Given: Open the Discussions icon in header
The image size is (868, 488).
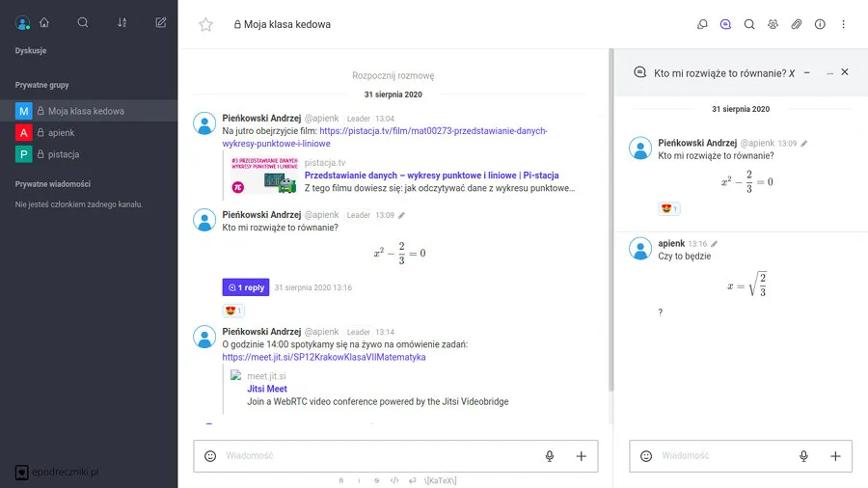Looking at the screenshot, I should click(702, 25).
